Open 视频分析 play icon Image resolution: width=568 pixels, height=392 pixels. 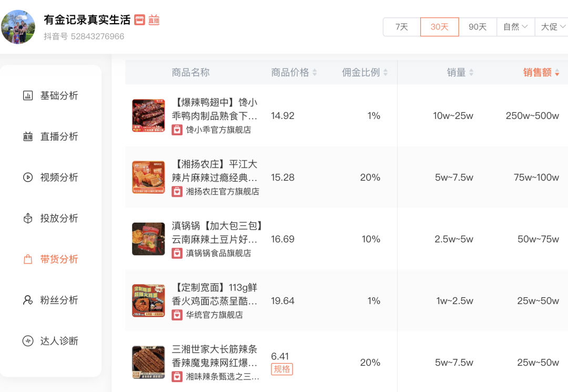28,177
